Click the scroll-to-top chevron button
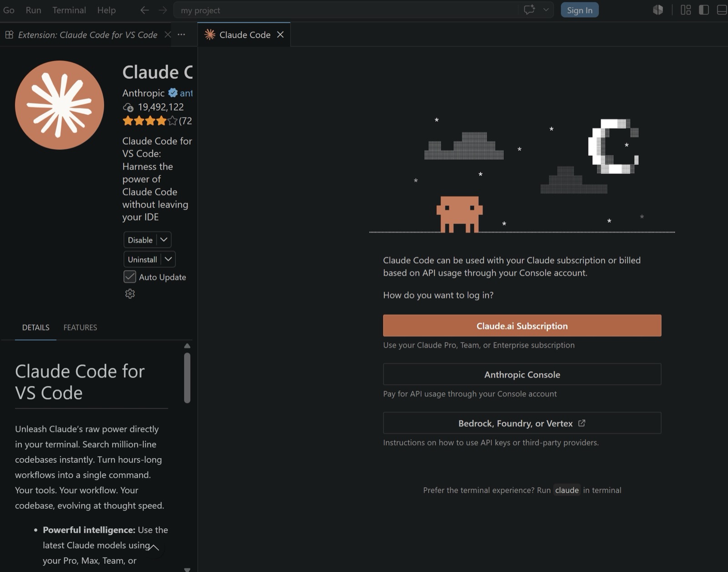The width and height of the screenshot is (728, 572). [154, 547]
